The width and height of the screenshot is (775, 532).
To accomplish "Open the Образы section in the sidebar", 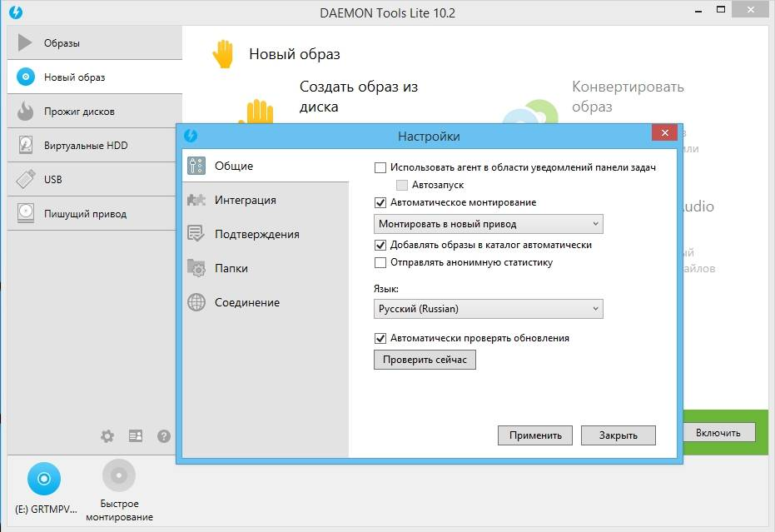I will (94, 43).
